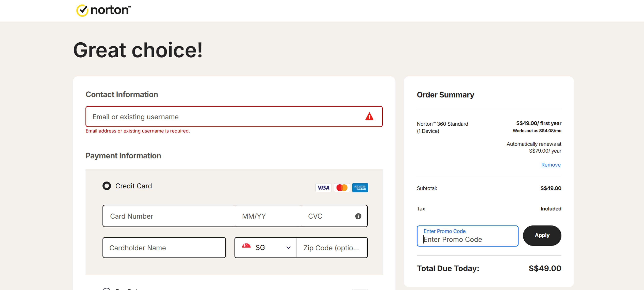Viewport: 644px width, 290px height.
Task: Click the Card Number field
Action: (163, 216)
